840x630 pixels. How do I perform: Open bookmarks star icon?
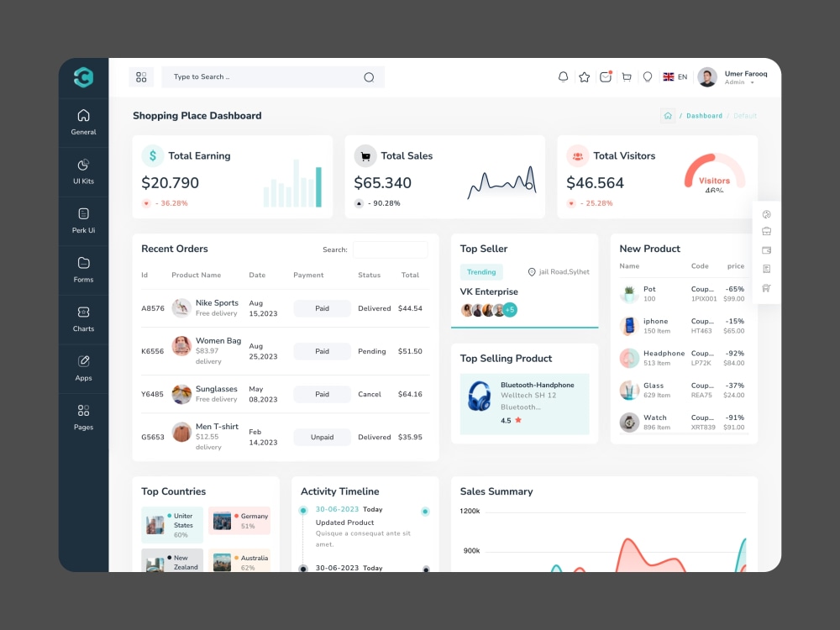(585, 77)
